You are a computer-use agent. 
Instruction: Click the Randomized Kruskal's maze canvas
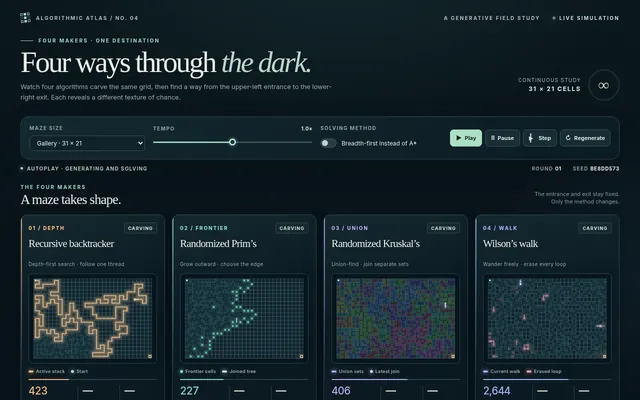coord(396,318)
